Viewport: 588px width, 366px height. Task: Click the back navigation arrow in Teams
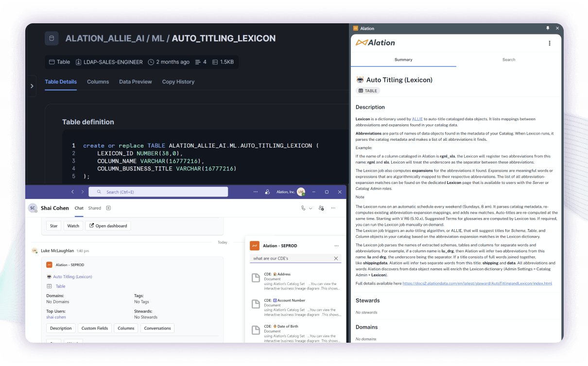pos(72,192)
